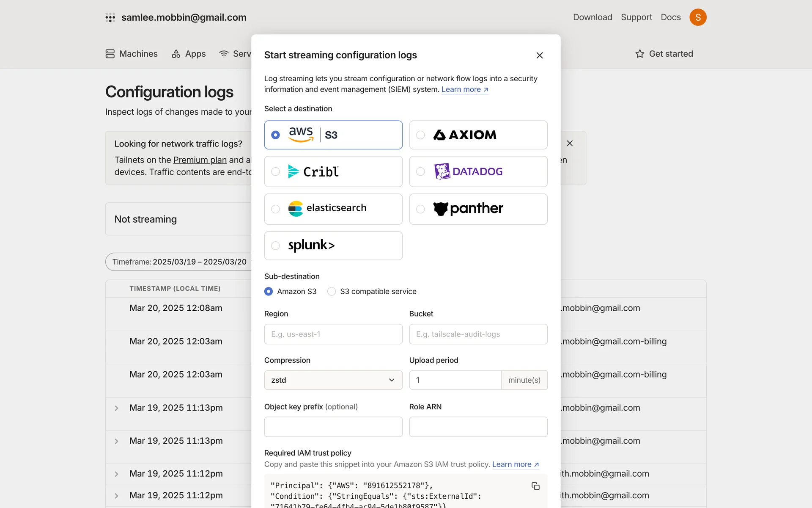Open the user avatar menu

point(697,17)
